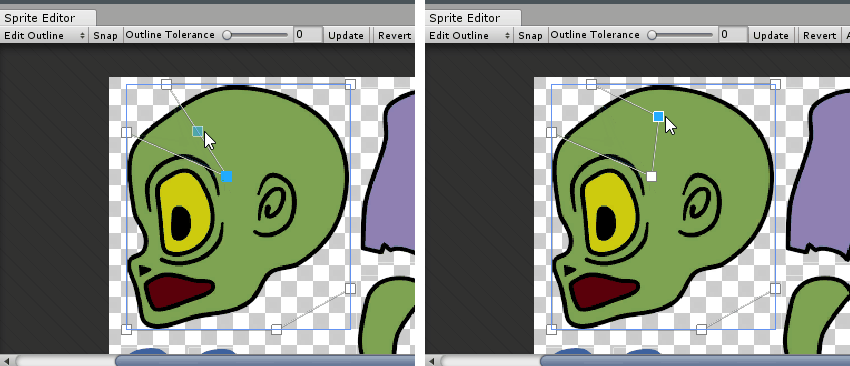Select white outline point above the eye, right window
850x366 pixels.
coord(652,176)
